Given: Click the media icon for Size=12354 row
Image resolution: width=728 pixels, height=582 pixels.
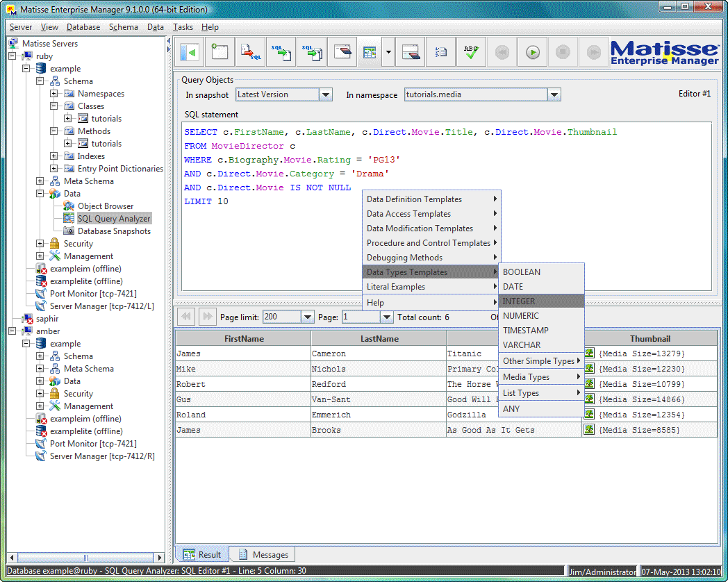Looking at the screenshot, I should point(589,415).
